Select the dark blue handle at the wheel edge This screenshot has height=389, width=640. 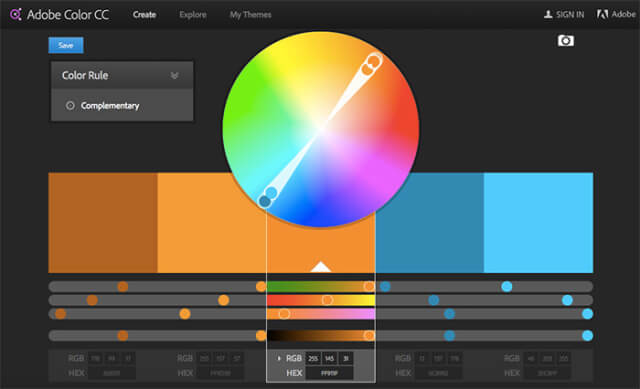point(265,201)
